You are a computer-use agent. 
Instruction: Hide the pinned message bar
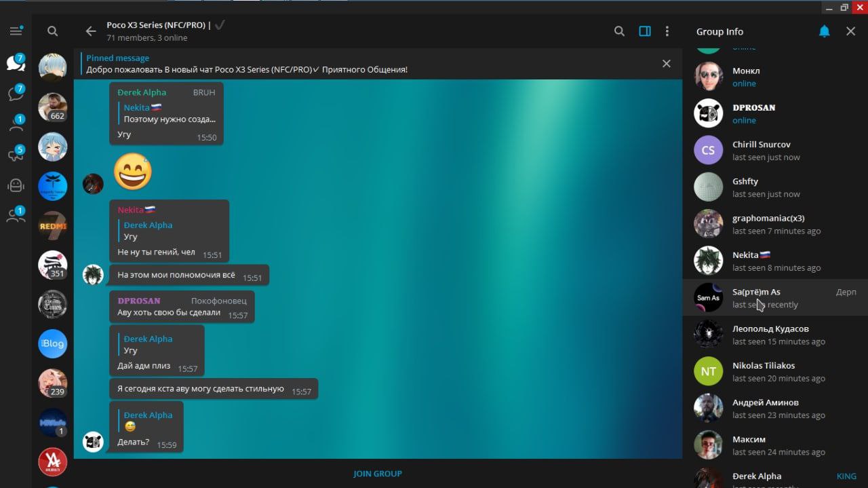click(x=667, y=63)
